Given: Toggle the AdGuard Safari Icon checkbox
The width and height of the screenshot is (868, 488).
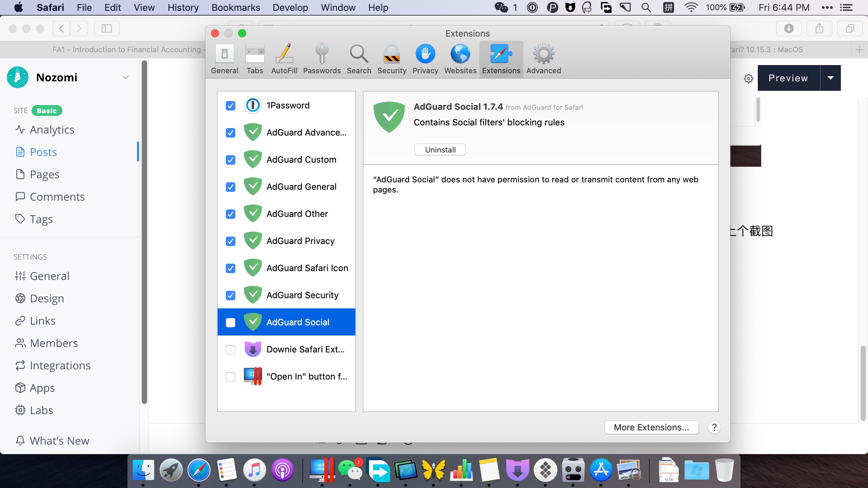Looking at the screenshot, I should (x=231, y=268).
